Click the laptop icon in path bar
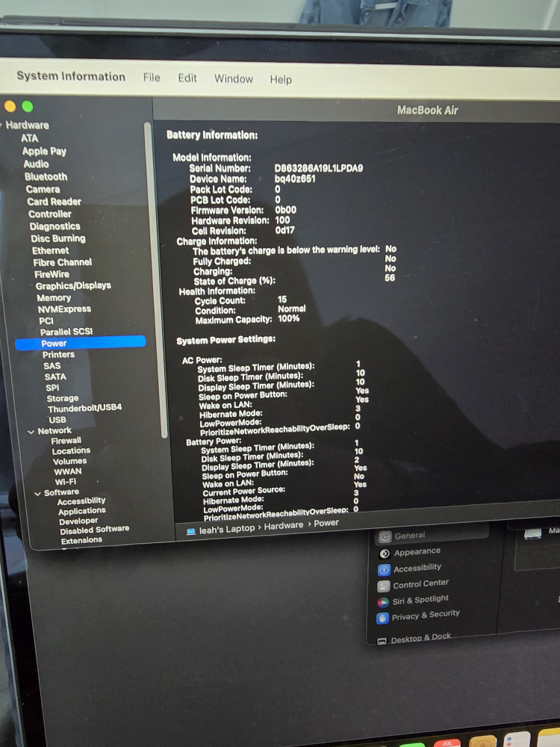The image size is (560, 747). (x=190, y=531)
